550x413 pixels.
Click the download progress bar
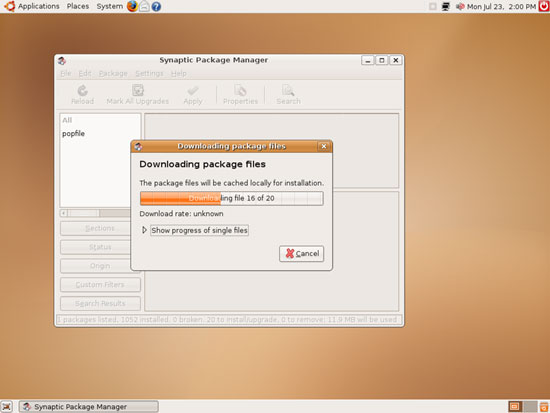(232, 198)
